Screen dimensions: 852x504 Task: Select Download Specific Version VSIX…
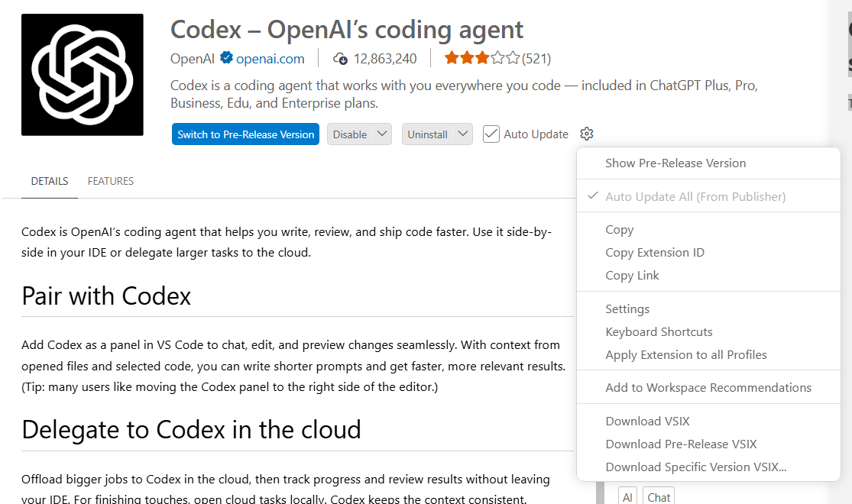[708, 467]
